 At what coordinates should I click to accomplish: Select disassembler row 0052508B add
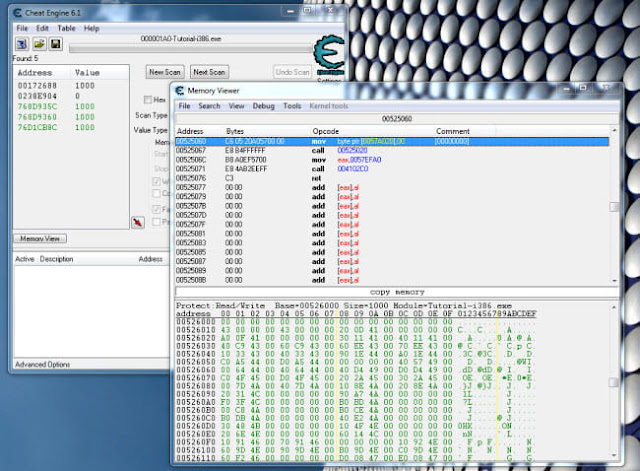click(x=392, y=280)
